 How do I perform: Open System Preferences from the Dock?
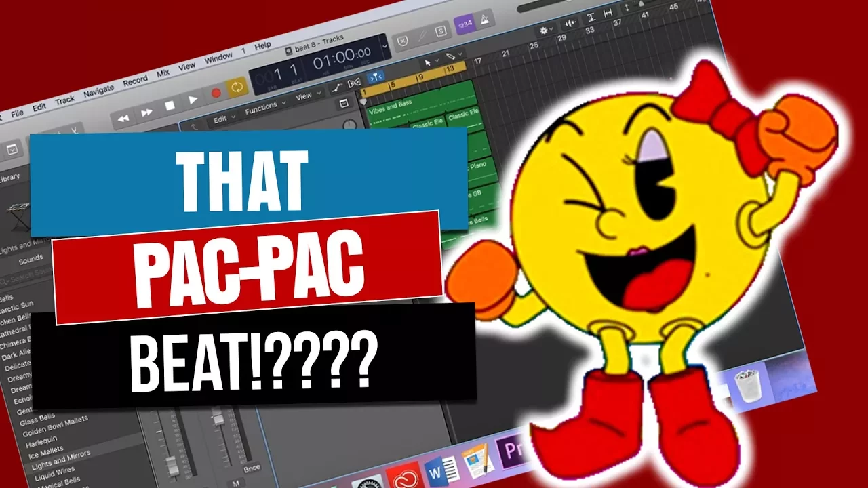click(370, 483)
